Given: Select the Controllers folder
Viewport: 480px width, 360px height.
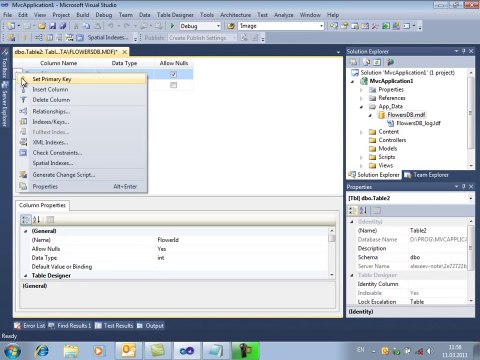Looking at the screenshot, I should coord(392,140).
